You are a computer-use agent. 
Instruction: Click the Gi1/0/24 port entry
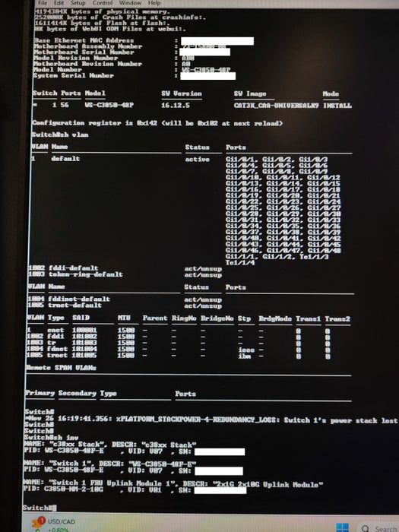(x=324, y=201)
